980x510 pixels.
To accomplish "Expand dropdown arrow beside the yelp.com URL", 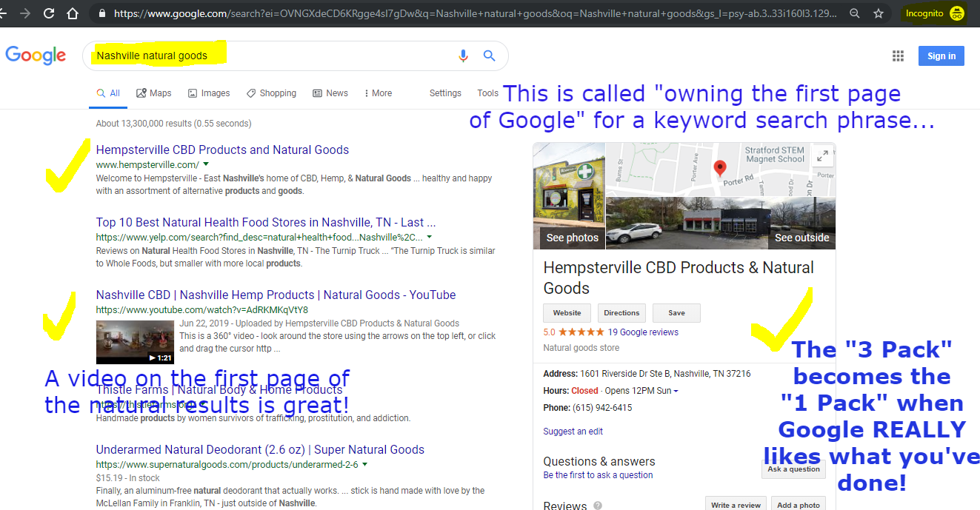I will click(430, 237).
